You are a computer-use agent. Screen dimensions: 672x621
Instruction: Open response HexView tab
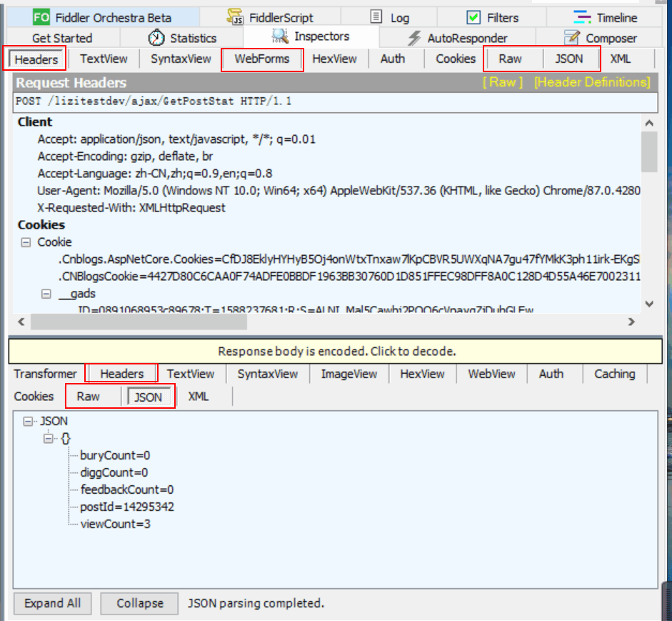(422, 374)
